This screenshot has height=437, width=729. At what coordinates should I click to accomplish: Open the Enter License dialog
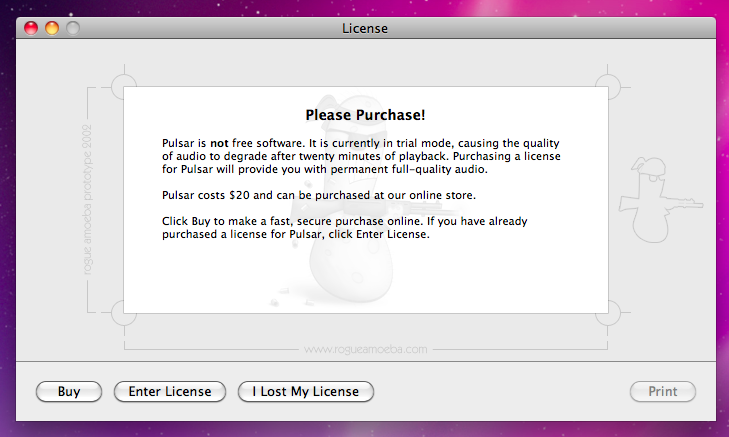[170, 391]
